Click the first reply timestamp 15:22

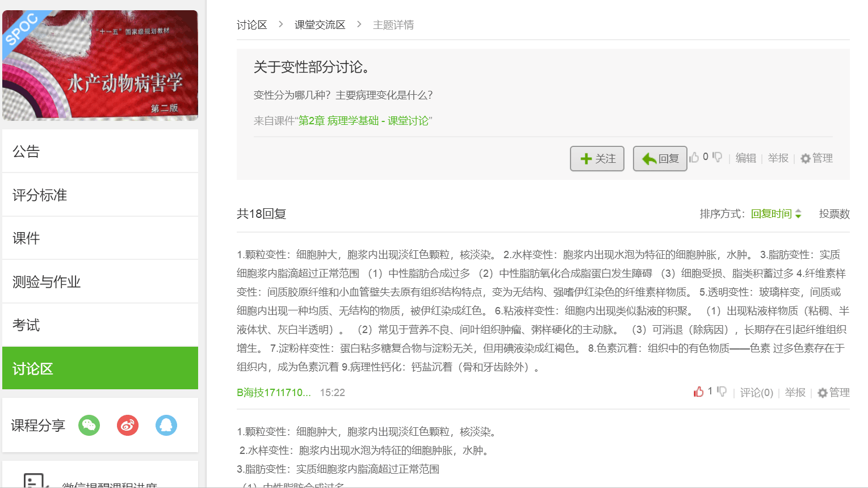[332, 393]
